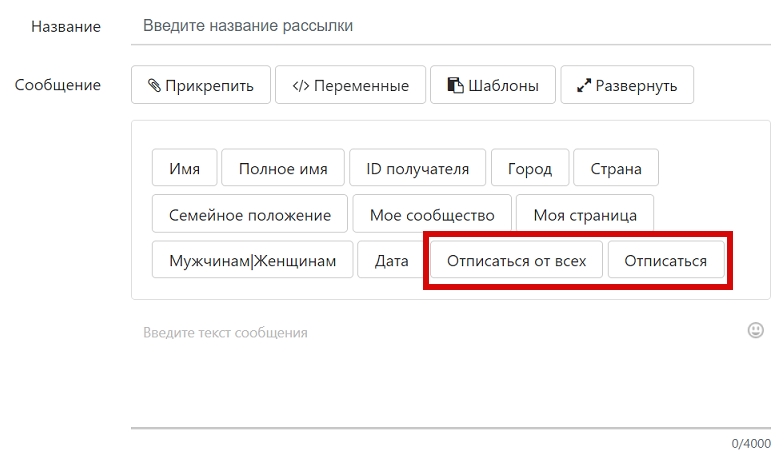784x460 pixels.
Task: Insert the Имя variable
Action: tap(184, 168)
